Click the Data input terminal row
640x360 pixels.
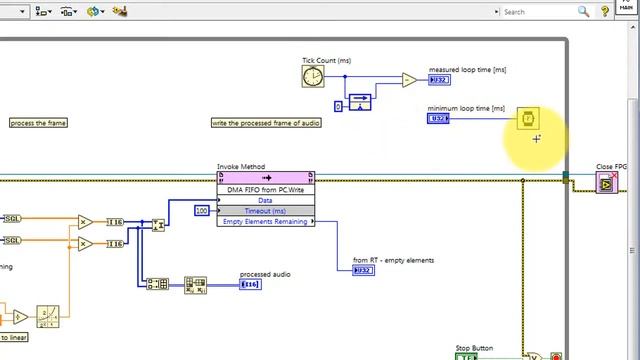(x=266, y=200)
